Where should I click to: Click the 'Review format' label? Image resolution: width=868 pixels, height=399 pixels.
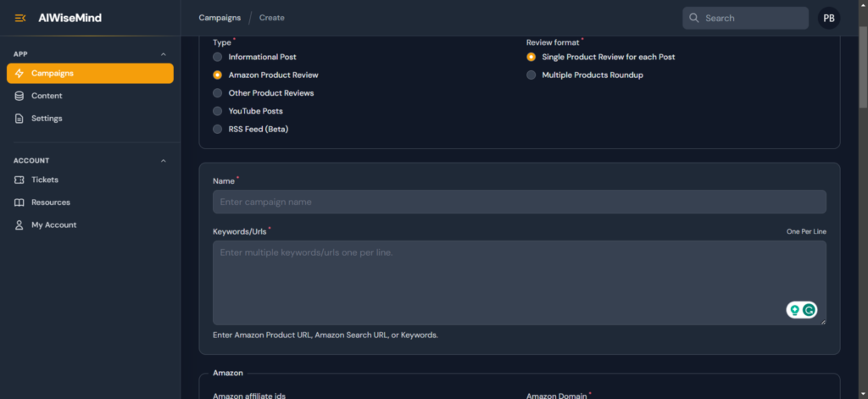(x=553, y=42)
